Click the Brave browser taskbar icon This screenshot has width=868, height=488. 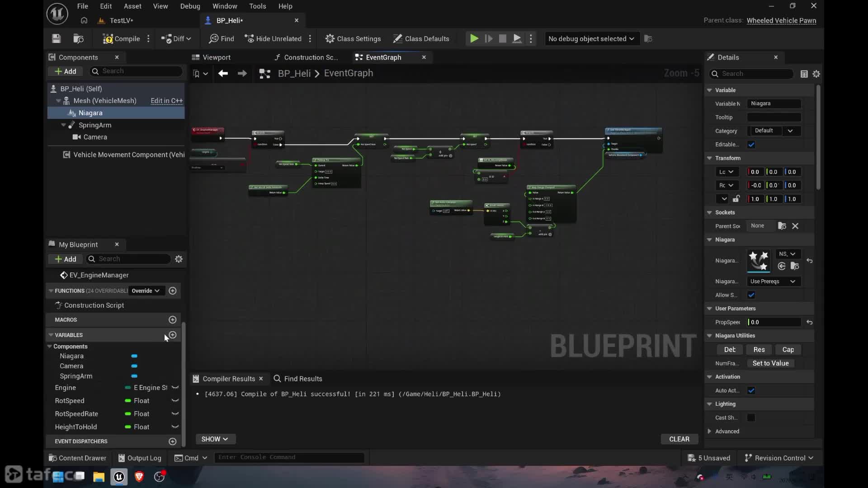pyautogui.click(x=139, y=476)
